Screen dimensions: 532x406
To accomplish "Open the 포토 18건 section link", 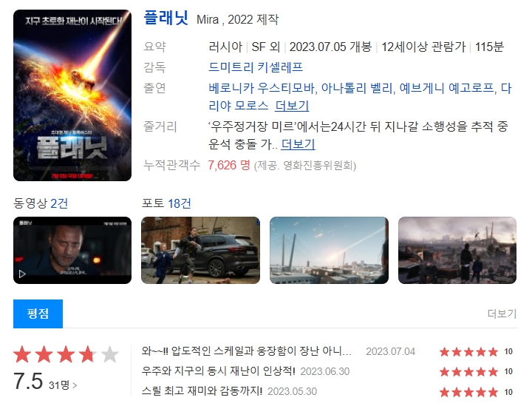I will [166, 203].
